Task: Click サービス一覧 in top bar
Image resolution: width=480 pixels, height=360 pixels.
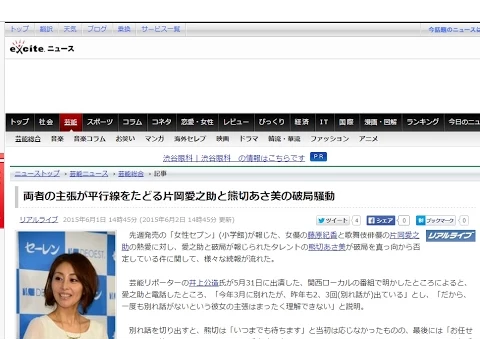Action: click(161, 29)
